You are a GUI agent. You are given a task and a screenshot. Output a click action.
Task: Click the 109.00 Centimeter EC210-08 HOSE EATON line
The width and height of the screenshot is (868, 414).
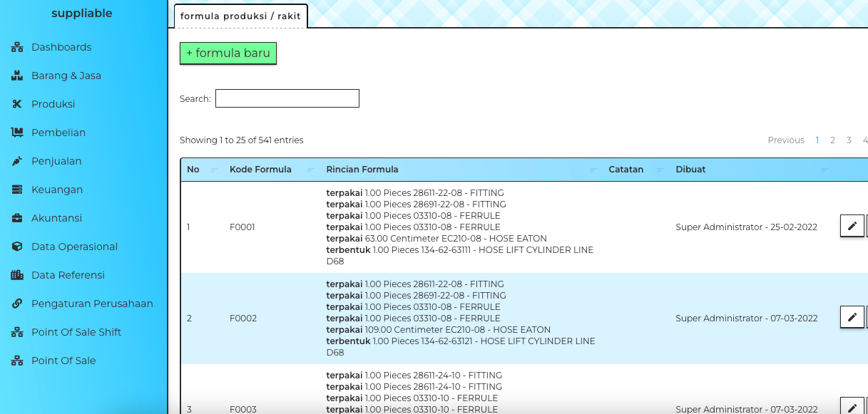[439, 330]
